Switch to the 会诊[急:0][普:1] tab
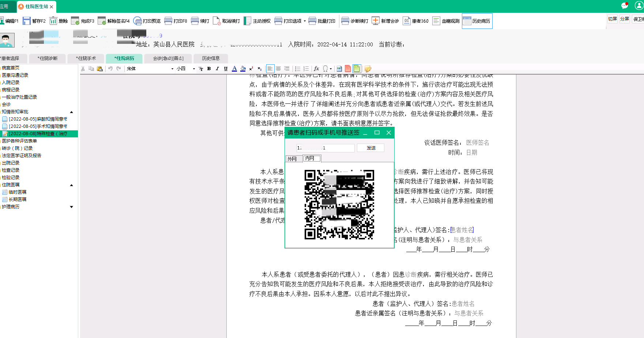 [168, 58]
